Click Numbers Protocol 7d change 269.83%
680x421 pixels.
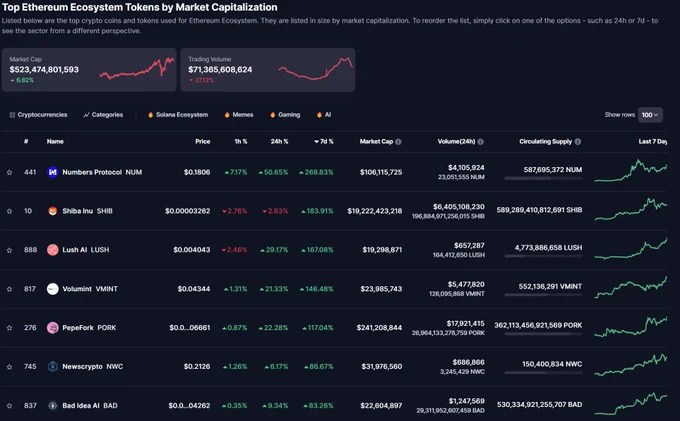[316, 172]
